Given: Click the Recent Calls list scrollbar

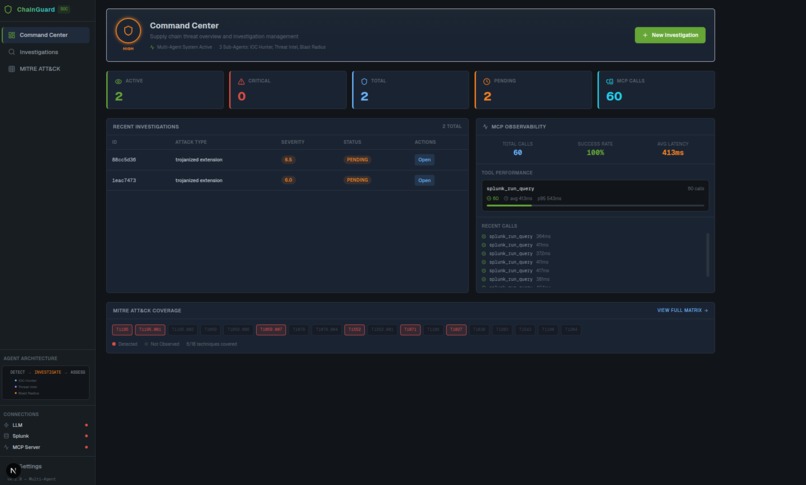Looking at the screenshot, I should (x=707, y=255).
